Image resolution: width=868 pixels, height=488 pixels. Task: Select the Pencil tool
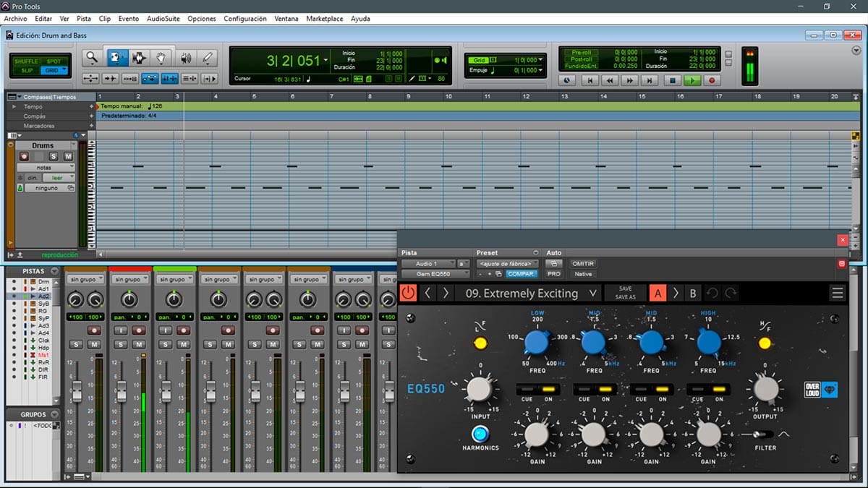[x=208, y=58]
